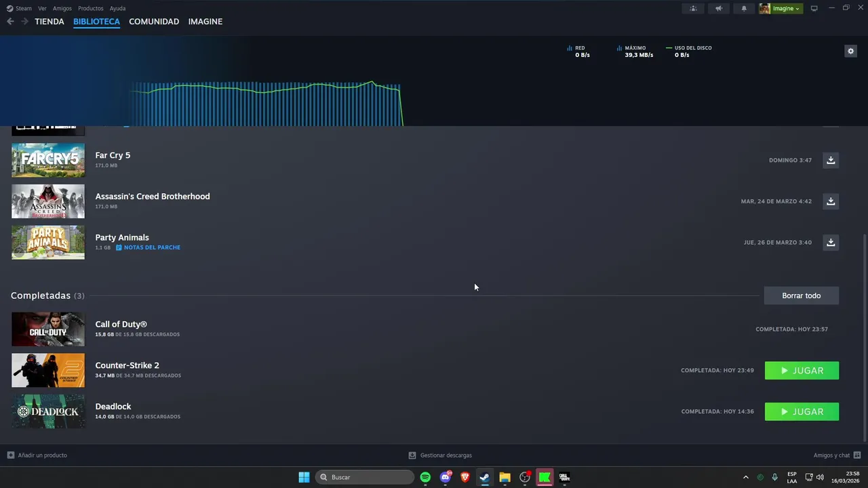Screen dimensions: 868x488
Task: Download Far Cry 5 via its download icon
Action: pyautogui.click(x=831, y=160)
